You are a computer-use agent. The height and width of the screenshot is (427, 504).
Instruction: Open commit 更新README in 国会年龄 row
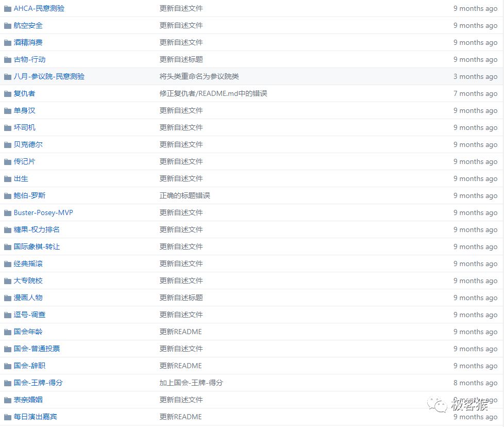[181, 332]
